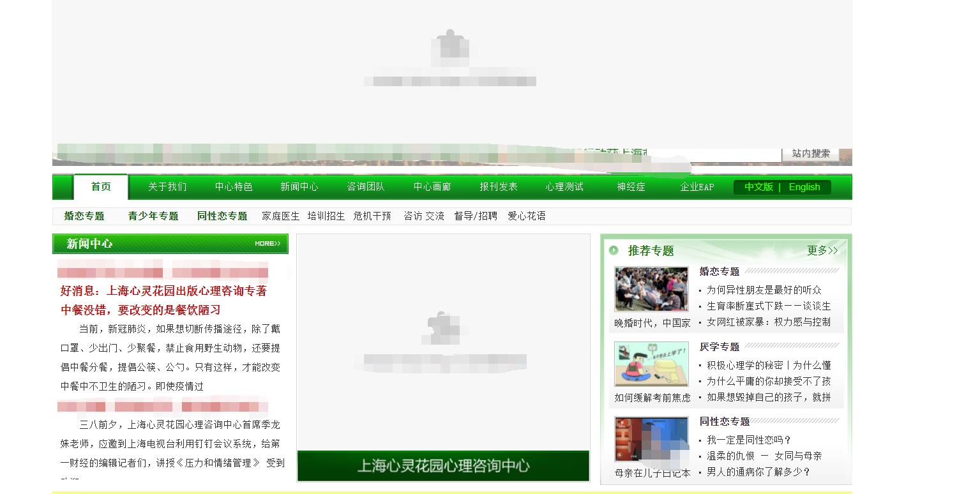This screenshot has width=980, height=494.
Task: Open headline 好消息：上海心灵花园出版心理咨询专著
Action: pos(163,291)
